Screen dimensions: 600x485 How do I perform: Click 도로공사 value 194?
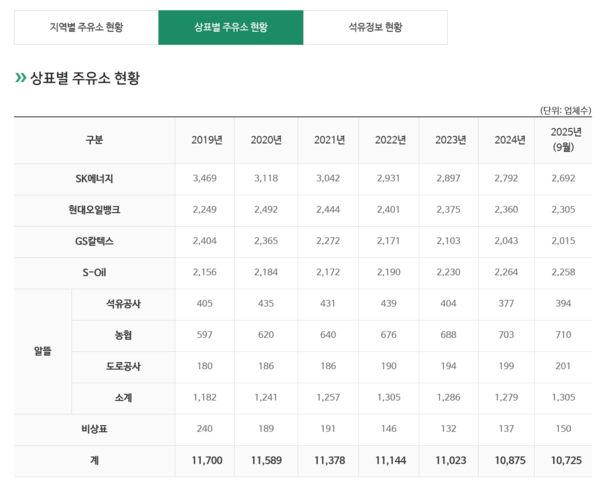pos(448,366)
